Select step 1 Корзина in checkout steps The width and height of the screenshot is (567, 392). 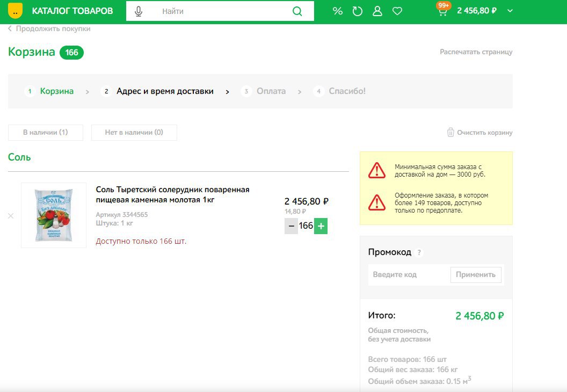point(49,91)
